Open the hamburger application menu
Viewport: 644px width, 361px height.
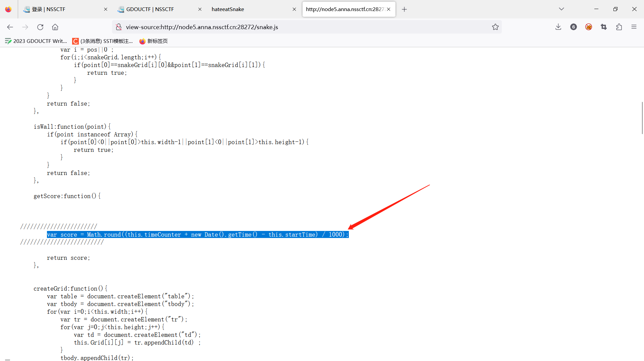(634, 27)
